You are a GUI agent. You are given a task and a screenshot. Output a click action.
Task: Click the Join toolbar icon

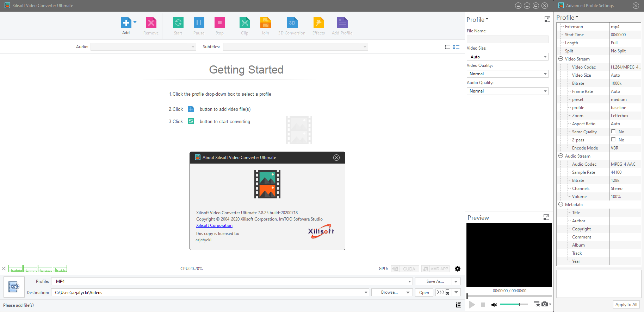pyautogui.click(x=265, y=23)
